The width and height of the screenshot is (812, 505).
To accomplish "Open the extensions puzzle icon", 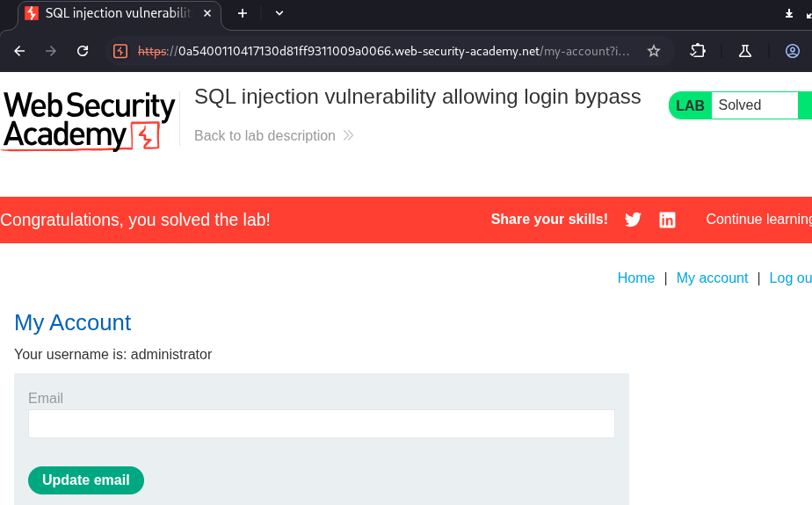I will [x=698, y=51].
